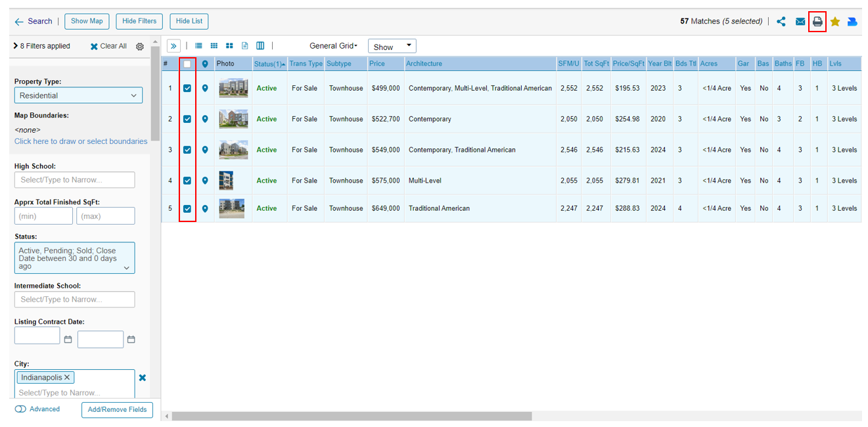Toggle the Advanced switch

[x=20, y=409]
